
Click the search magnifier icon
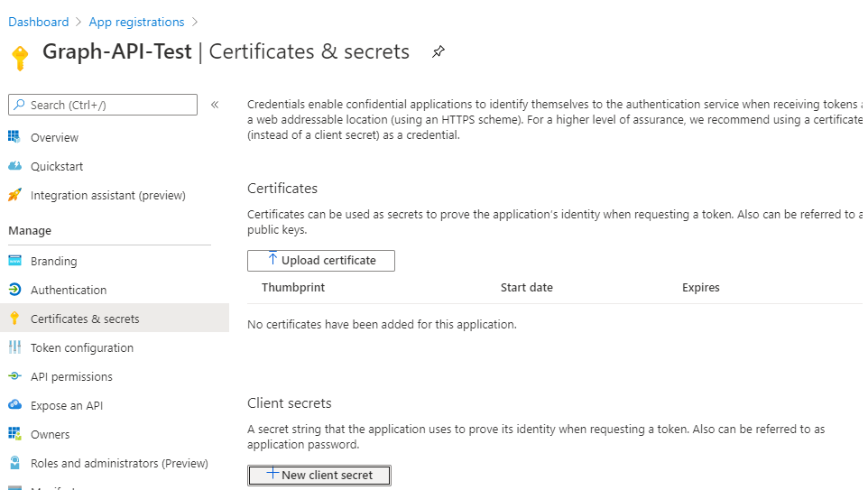[19, 104]
